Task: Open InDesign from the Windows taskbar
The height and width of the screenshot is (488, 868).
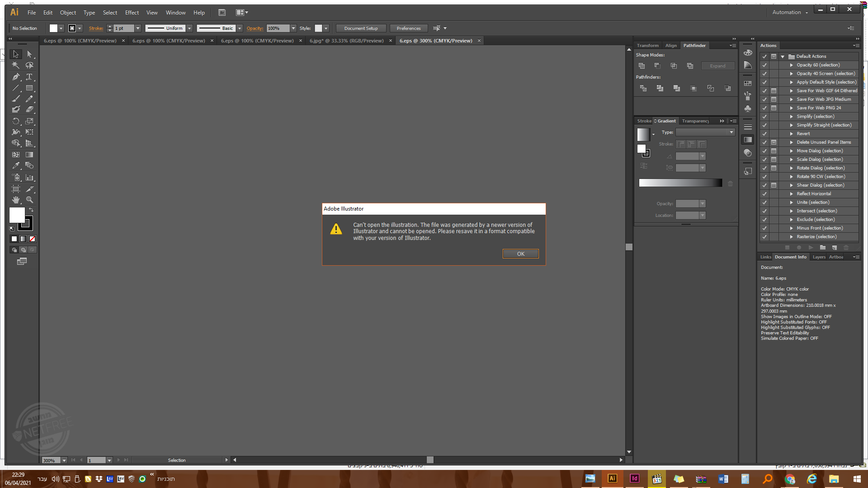Action: click(x=634, y=479)
